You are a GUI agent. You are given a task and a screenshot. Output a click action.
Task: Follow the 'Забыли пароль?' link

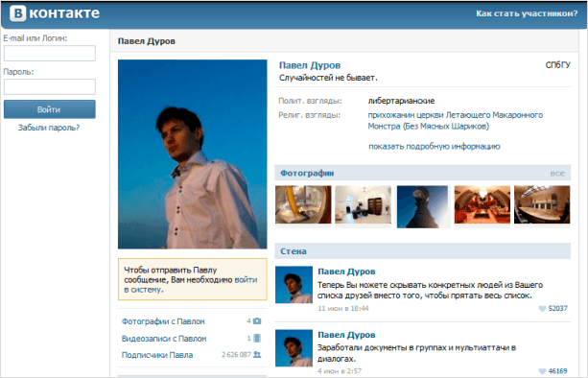pos(49,128)
